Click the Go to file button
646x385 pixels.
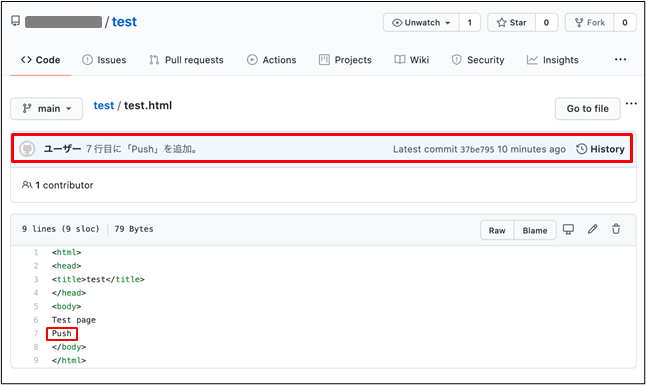[x=587, y=109]
